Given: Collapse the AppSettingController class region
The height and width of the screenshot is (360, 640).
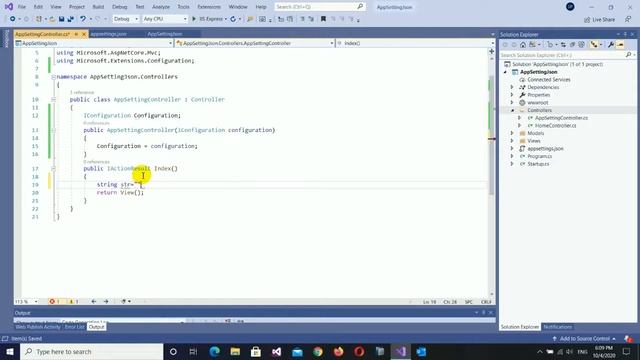Looking at the screenshot, I should (53, 99).
